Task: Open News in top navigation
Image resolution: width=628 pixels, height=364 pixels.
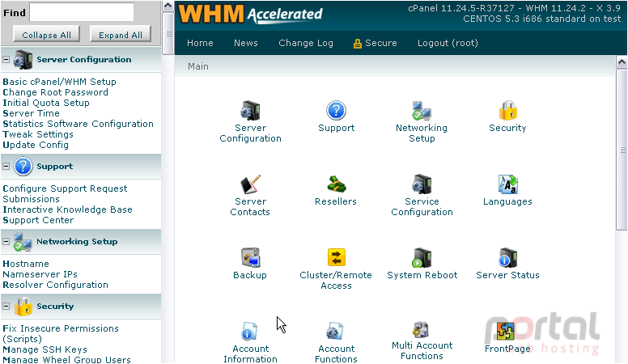Action: click(x=245, y=43)
